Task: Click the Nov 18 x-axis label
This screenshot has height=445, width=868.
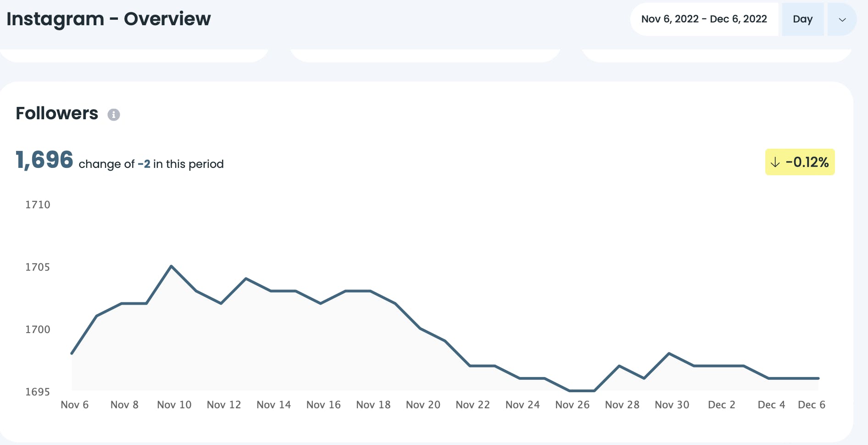Action: 373,405
